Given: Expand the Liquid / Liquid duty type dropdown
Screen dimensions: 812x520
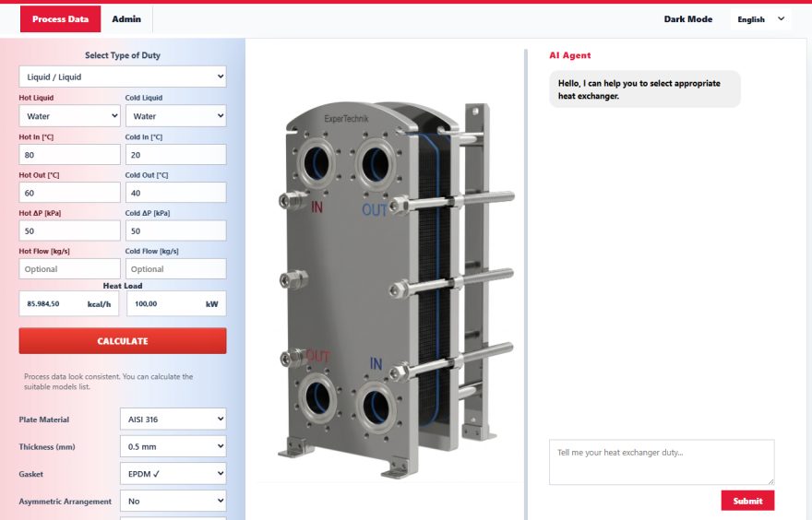Looking at the screenshot, I should point(123,77).
